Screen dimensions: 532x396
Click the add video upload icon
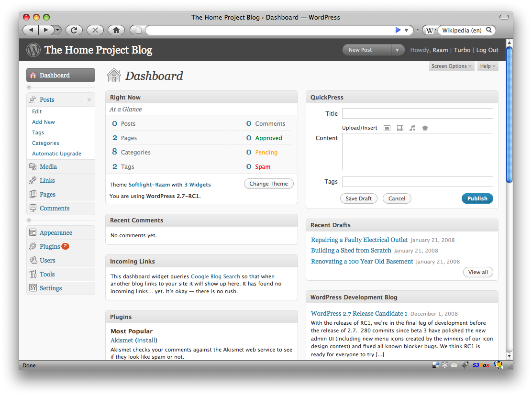[400, 128]
